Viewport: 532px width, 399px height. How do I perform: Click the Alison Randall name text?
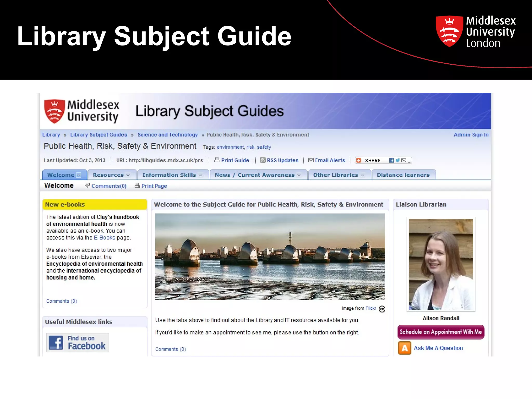click(x=441, y=318)
